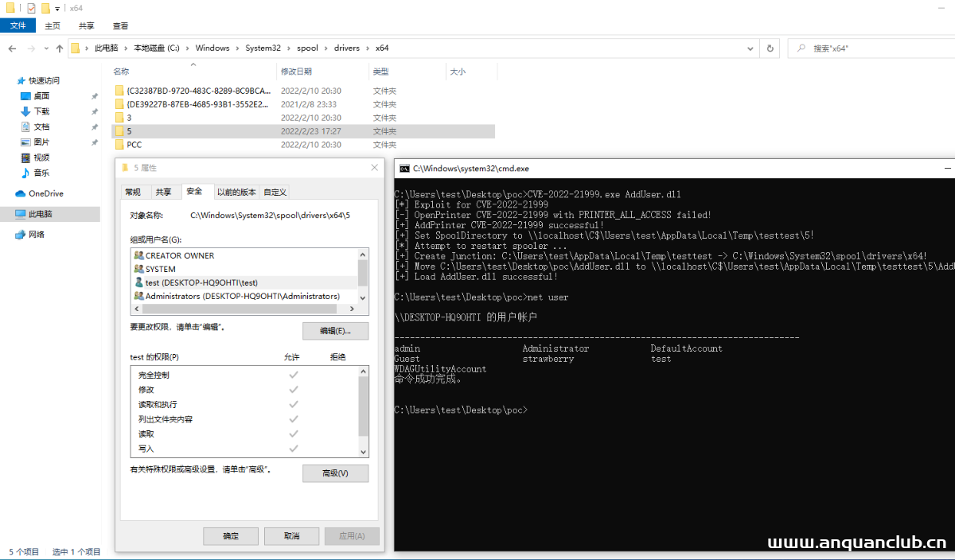955x560 pixels.
Task: Cancel with the 取消 button
Action: pyautogui.click(x=291, y=536)
